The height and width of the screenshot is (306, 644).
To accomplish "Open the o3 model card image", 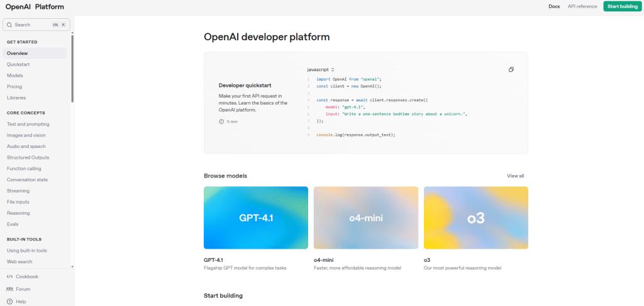I will [476, 218].
